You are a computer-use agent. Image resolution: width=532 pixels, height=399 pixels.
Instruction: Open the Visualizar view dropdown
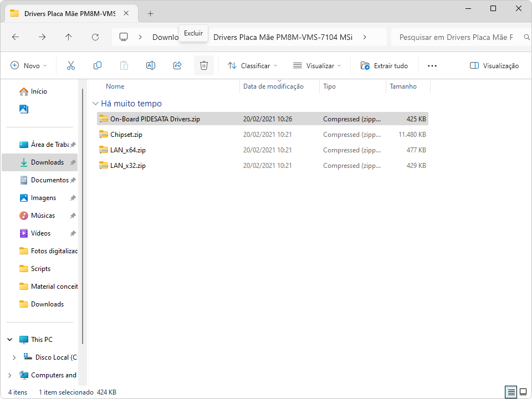coord(317,65)
